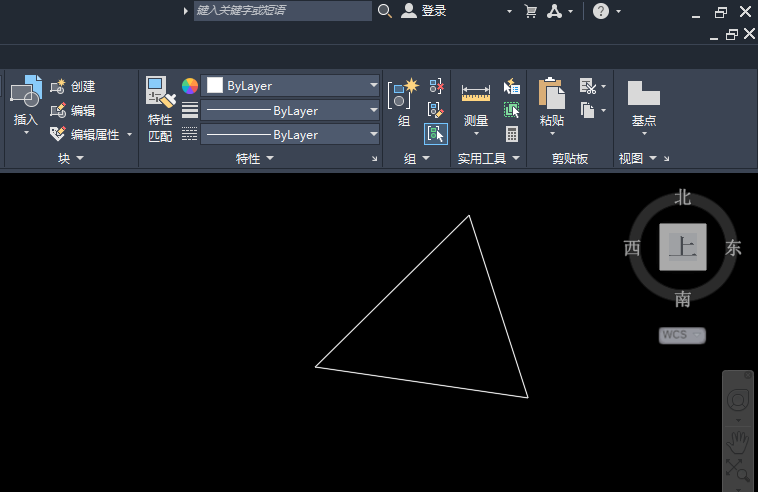The width and height of the screenshot is (758, 492).
Task: Click the Quick Select icon
Action: click(511, 86)
